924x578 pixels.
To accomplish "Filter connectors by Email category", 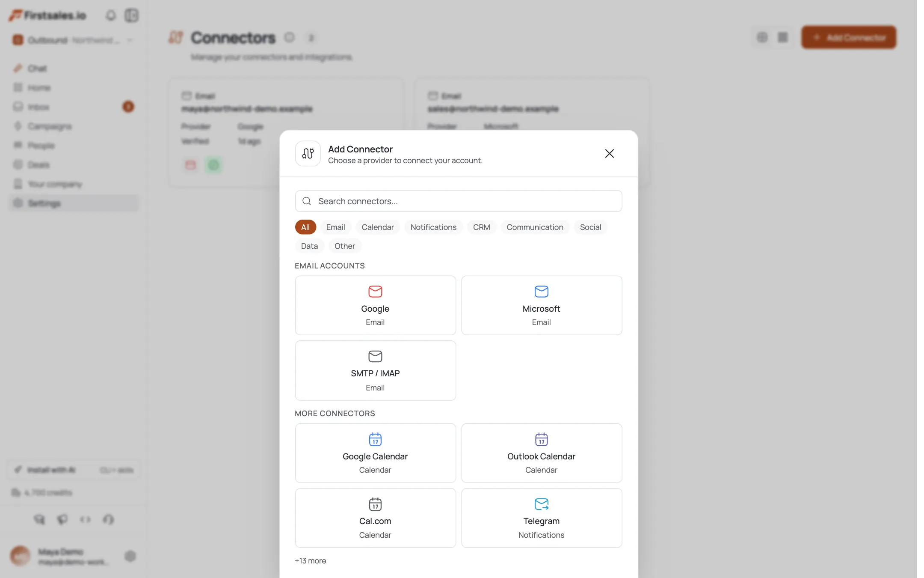I will point(335,227).
